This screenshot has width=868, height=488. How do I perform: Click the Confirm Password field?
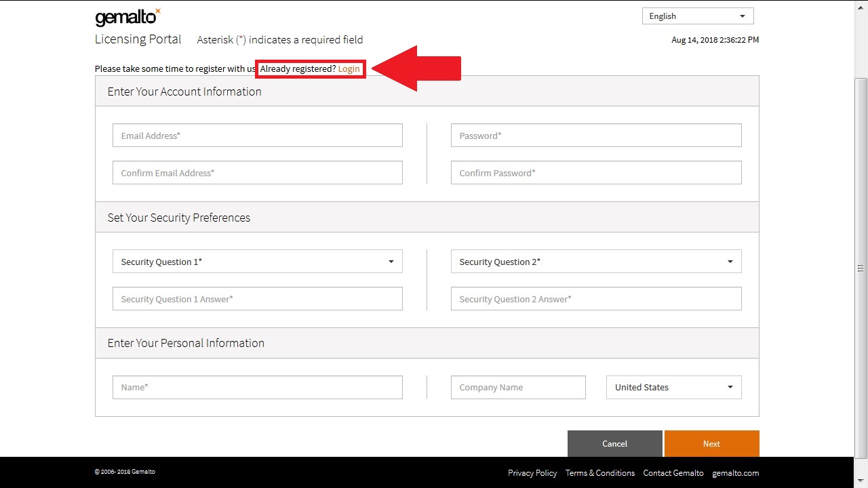[x=595, y=173]
